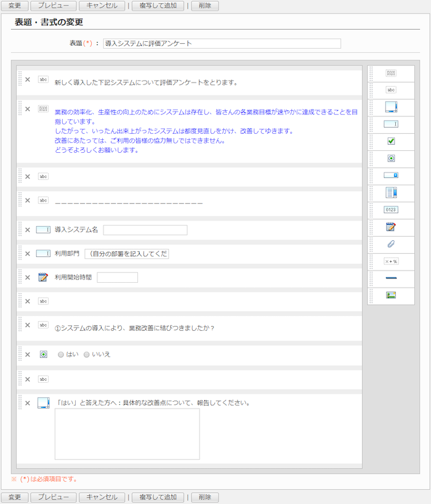The height and width of the screenshot is (504, 431).
Task: Select the list box icon in the palette
Action: 391,192
